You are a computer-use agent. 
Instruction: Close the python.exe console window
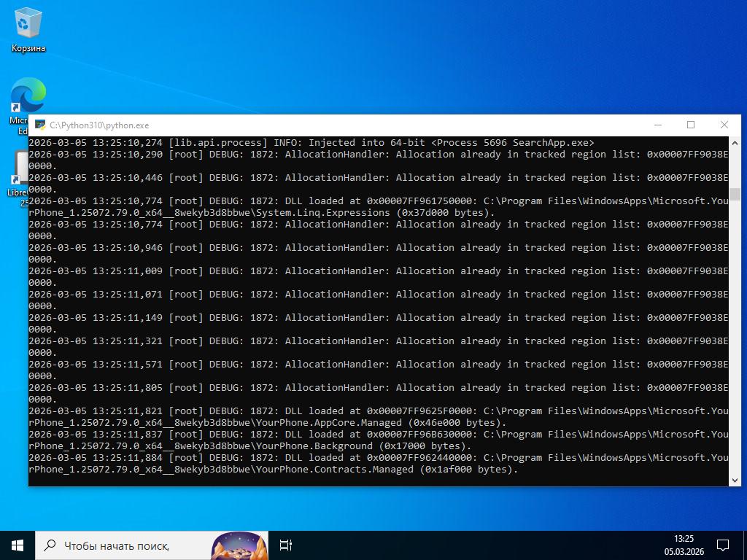click(x=724, y=125)
